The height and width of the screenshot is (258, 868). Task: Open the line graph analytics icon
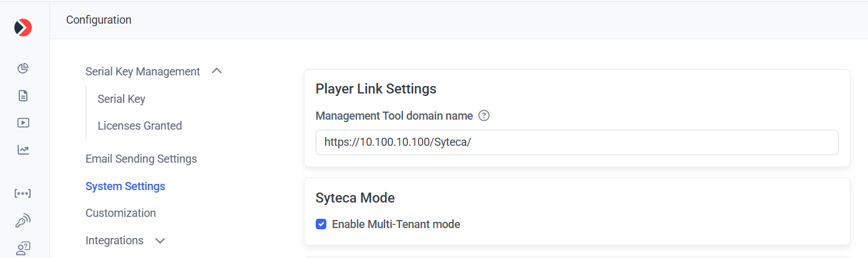tap(23, 150)
